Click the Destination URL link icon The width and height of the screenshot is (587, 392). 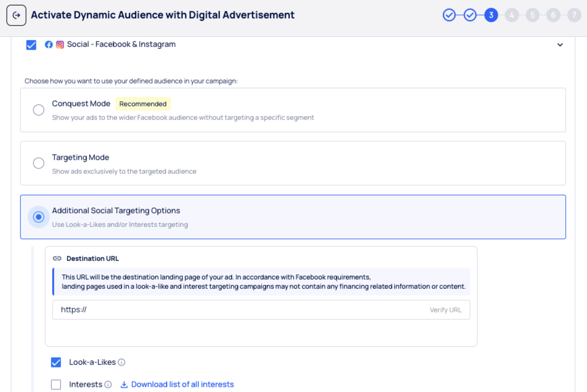pyautogui.click(x=57, y=258)
